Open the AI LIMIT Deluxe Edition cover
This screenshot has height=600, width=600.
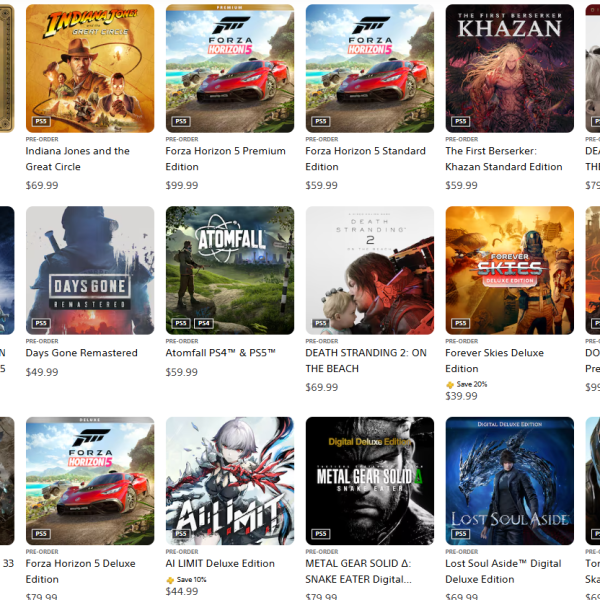(x=230, y=481)
